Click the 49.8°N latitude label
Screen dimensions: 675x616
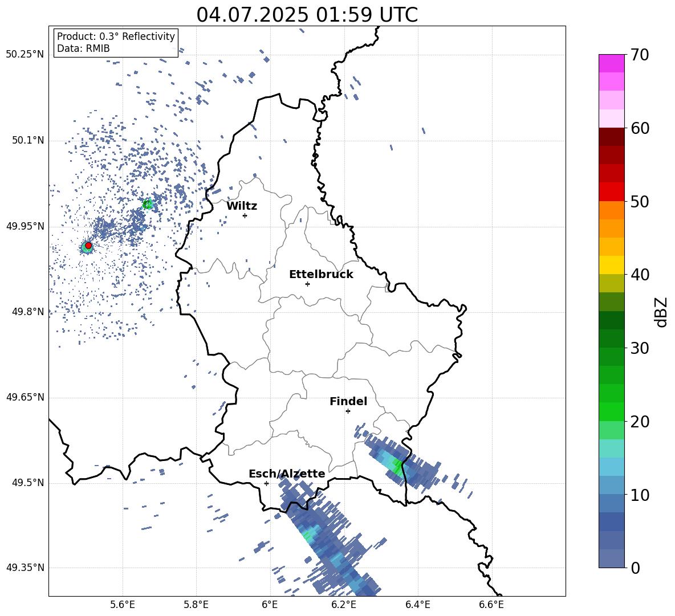click(28, 312)
